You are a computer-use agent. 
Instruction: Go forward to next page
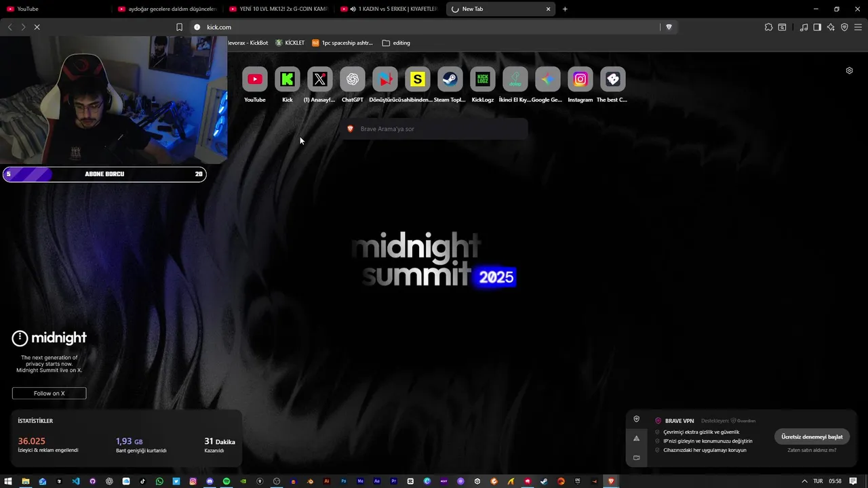coord(23,27)
